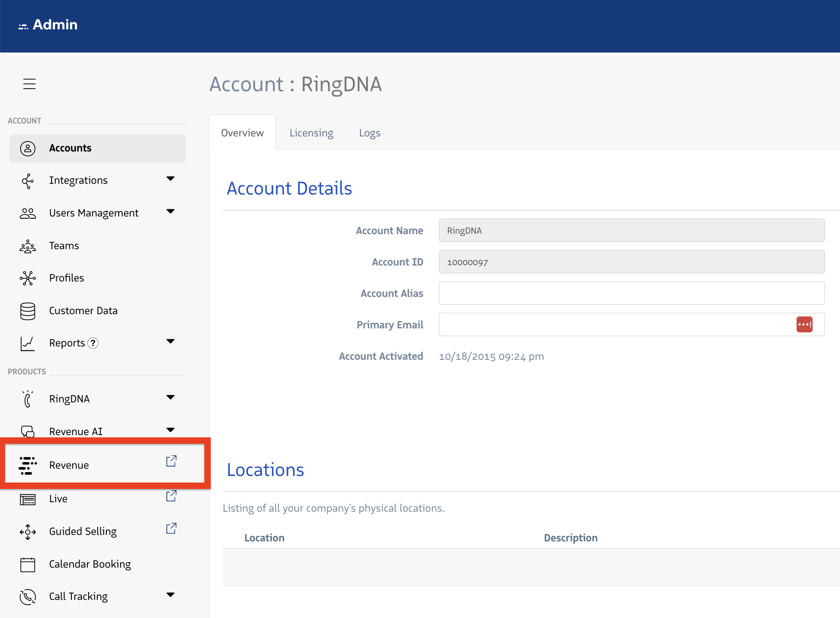Click the Reports chart icon
840x618 pixels.
[x=28, y=343]
